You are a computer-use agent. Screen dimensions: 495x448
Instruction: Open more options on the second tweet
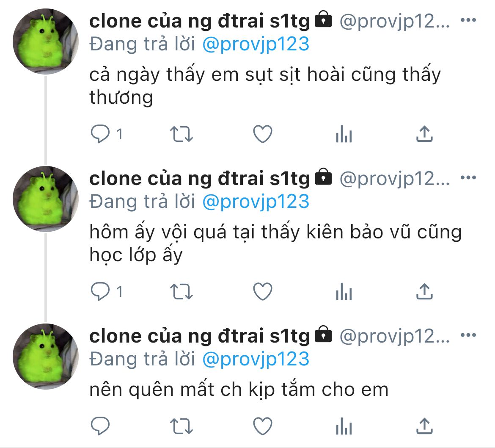click(x=468, y=177)
